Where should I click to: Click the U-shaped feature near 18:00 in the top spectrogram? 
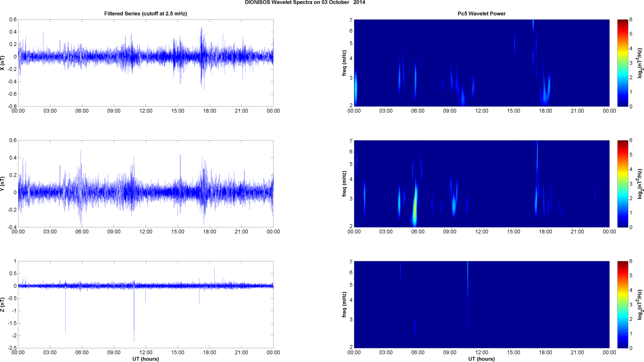pyautogui.click(x=546, y=91)
